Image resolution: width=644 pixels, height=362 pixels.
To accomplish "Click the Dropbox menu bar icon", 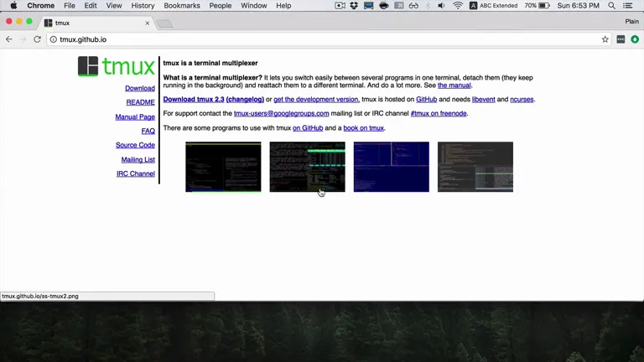I will coord(354,6).
